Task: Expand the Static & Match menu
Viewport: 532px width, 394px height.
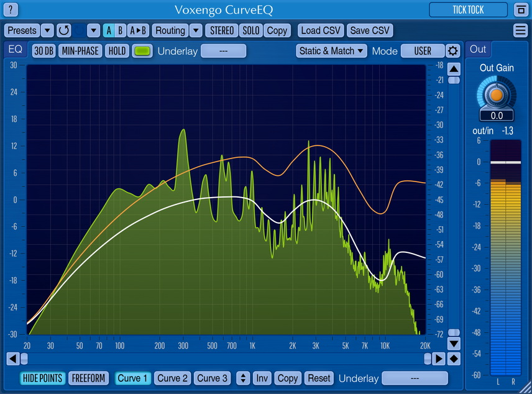Action: click(x=331, y=51)
